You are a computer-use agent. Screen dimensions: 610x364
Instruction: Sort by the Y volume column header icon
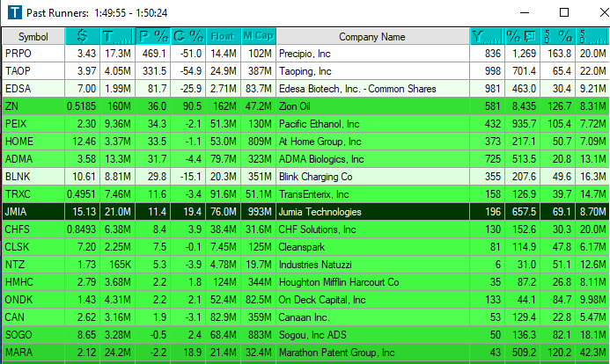487,36
